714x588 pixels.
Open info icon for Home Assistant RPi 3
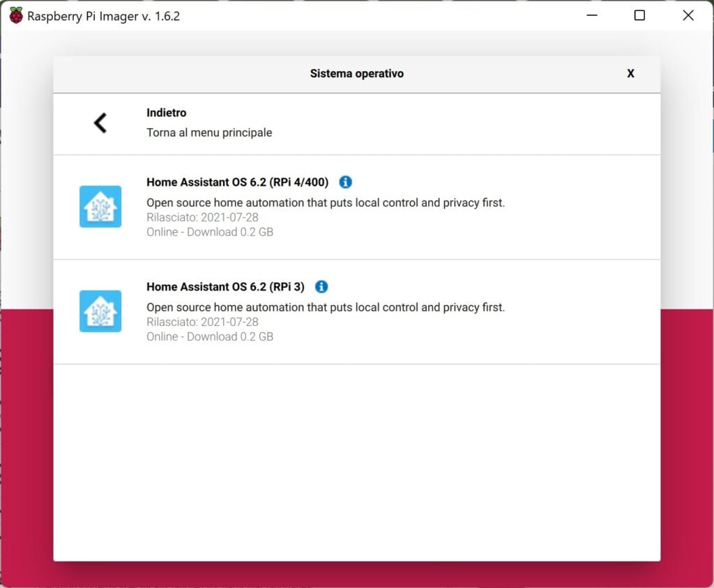pos(321,287)
